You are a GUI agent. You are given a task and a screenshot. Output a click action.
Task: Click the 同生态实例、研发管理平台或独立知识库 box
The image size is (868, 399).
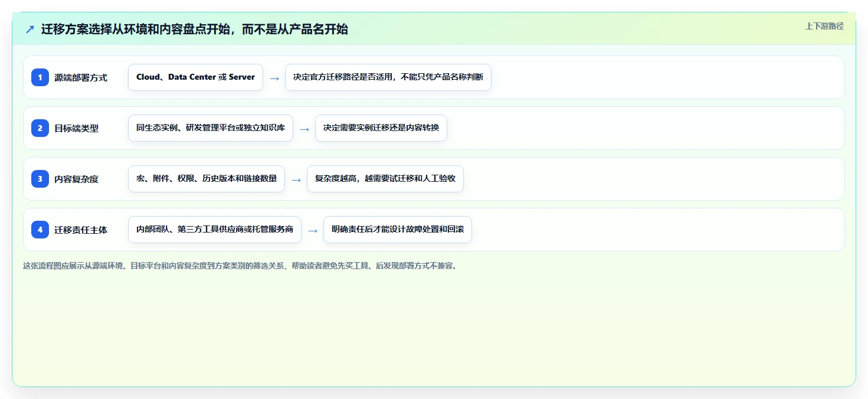[211, 128]
